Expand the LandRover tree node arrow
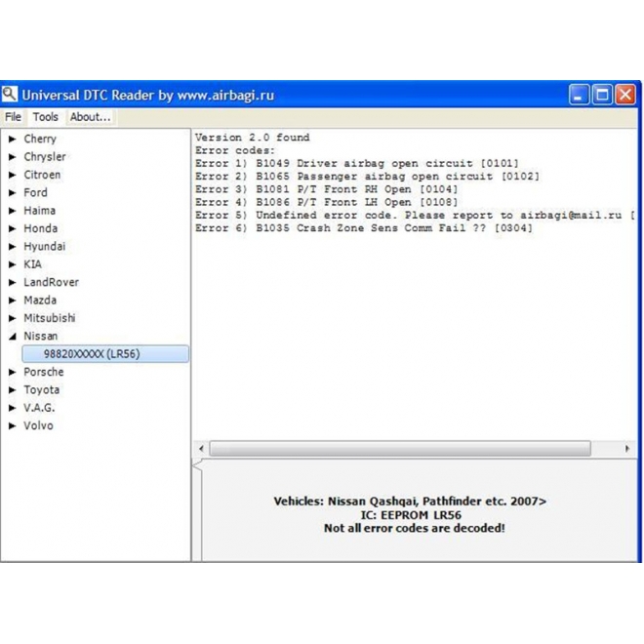Image resolution: width=644 pixels, height=644 pixels. pos(13,282)
